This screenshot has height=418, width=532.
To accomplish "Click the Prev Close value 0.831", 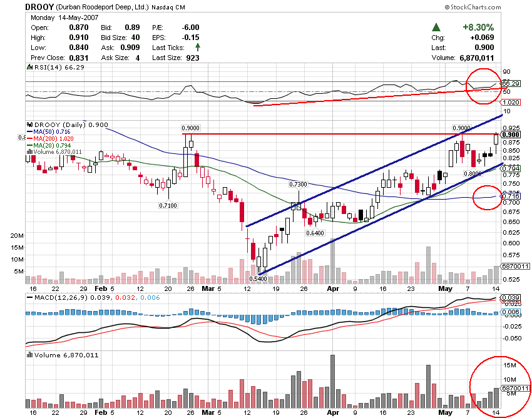I will coord(79,58).
